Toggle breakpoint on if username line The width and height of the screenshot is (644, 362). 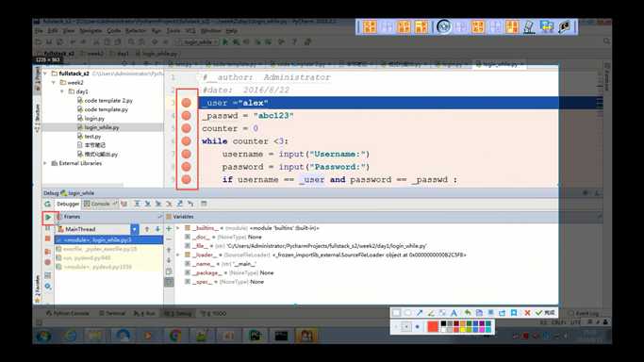click(187, 179)
